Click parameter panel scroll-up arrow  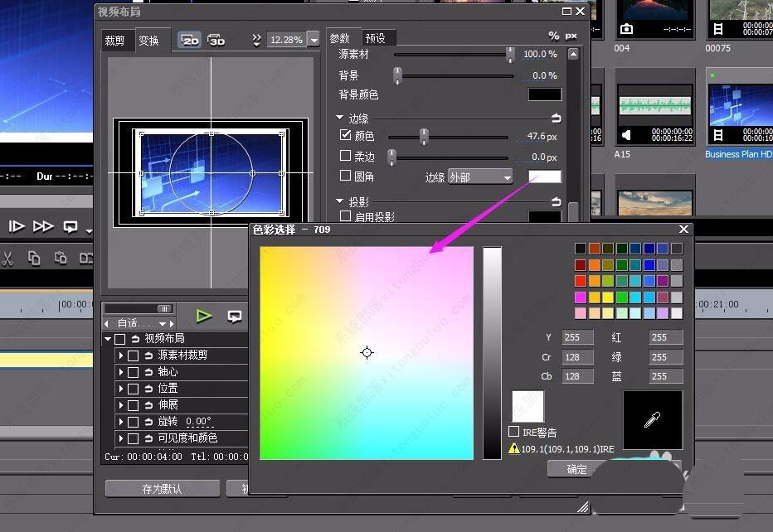(x=573, y=54)
